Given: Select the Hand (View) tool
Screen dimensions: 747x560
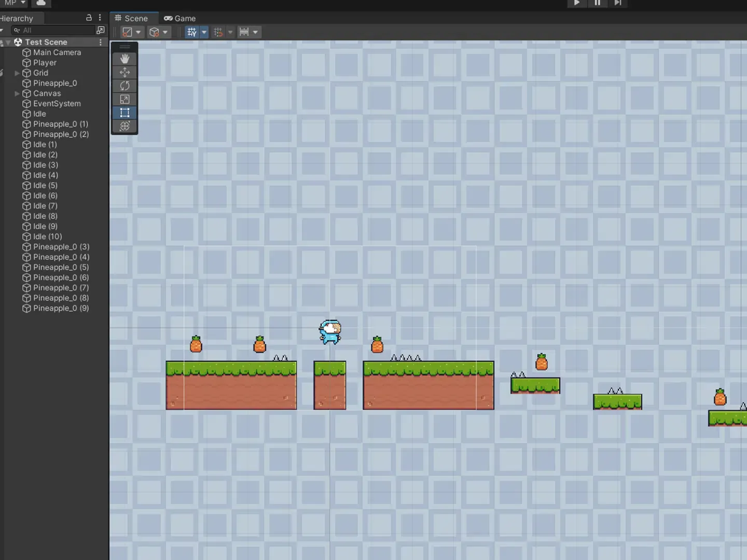Looking at the screenshot, I should coord(125,59).
